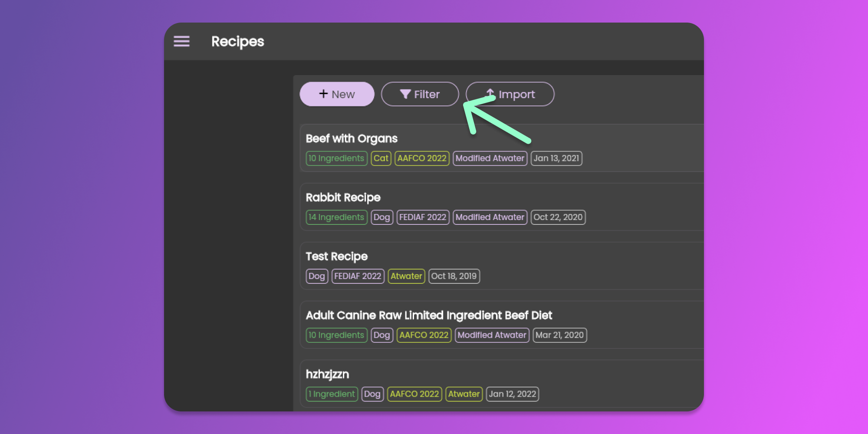Open the Rabbit Recipe entry
Viewport: 868px width, 434px height.
(x=343, y=198)
